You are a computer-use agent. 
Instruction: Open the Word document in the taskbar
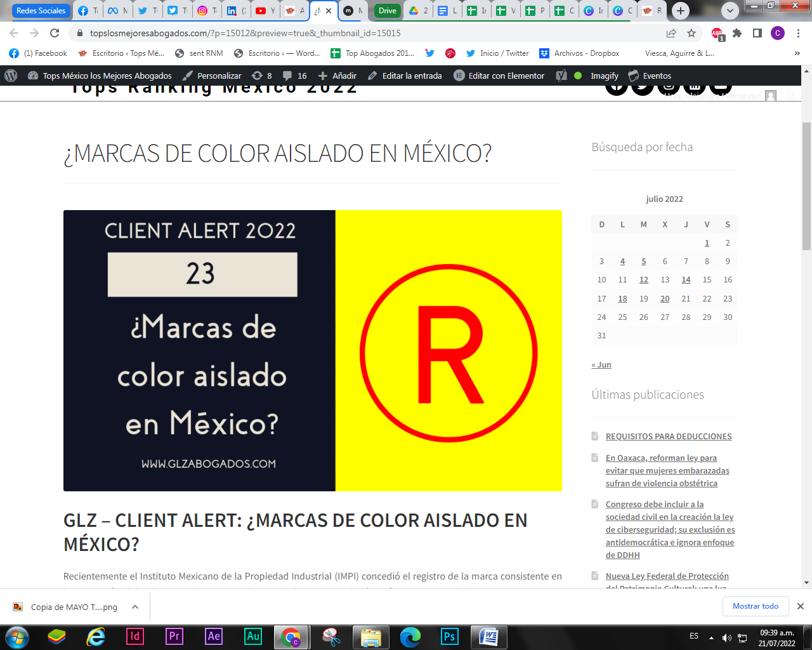[488, 636]
